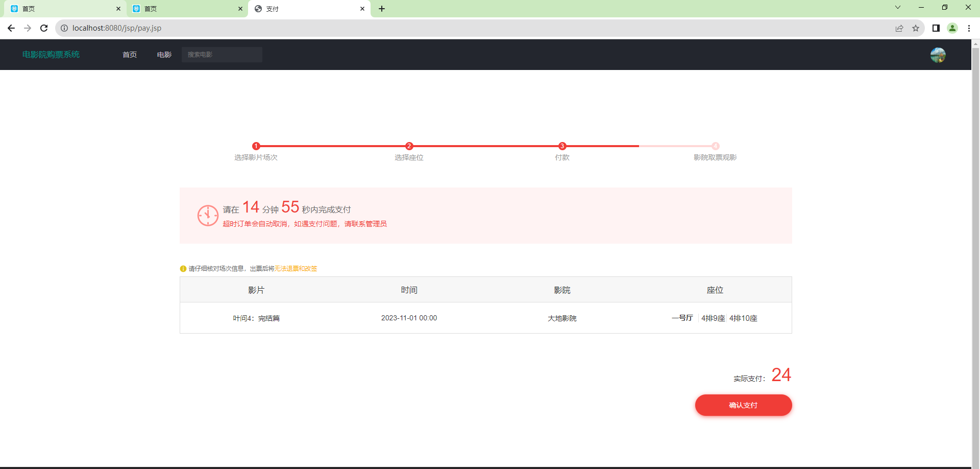Viewport: 980px width, 469px height.
Task: Click the address bar URL
Action: (x=117, y=28)
